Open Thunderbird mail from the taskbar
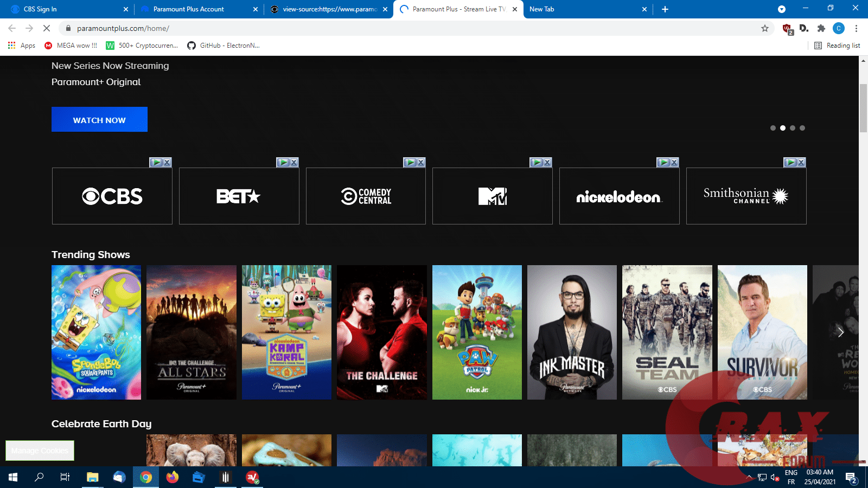Image resolution: width=868 pixels, height=488 pixels. coord(119,477)
